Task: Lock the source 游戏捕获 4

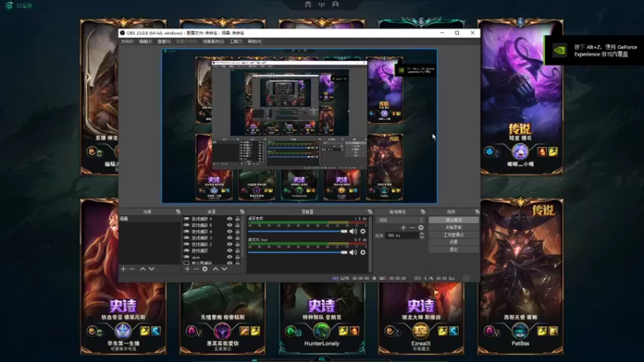Action: tap(237, 232)
